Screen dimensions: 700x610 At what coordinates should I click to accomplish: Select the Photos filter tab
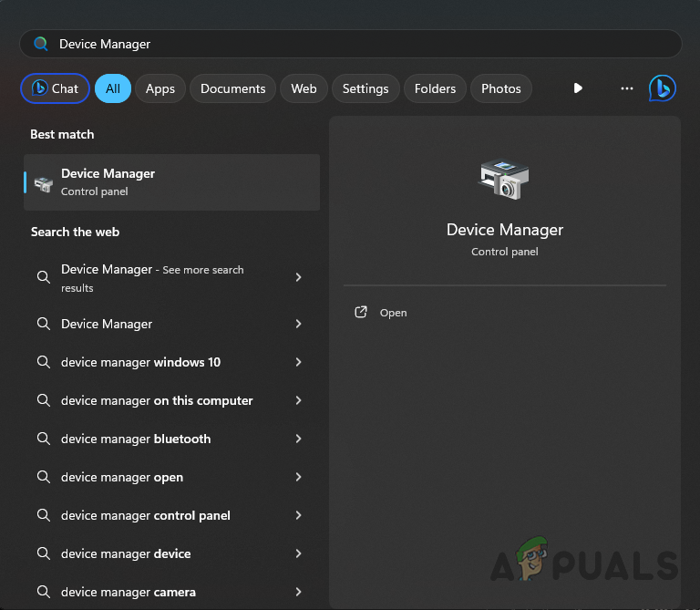tap(501, 88)
